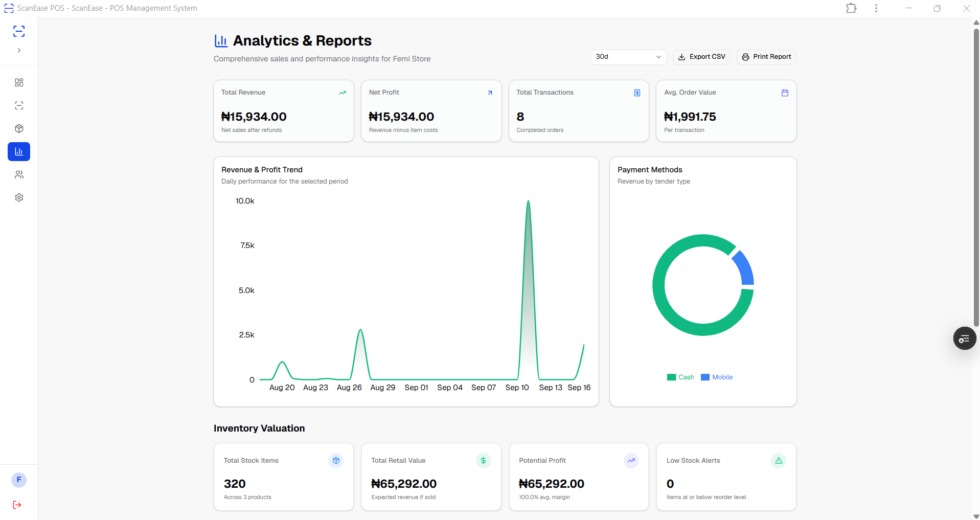Click the Payment Methods title
Image resolution: width=980 pixels, height=520 pixels.
coord(650,170)
